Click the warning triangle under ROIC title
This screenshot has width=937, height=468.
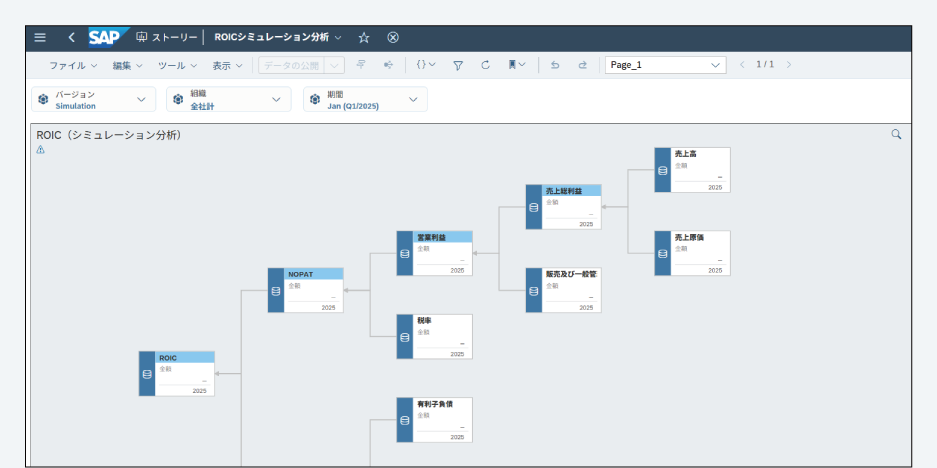point(41,149)
